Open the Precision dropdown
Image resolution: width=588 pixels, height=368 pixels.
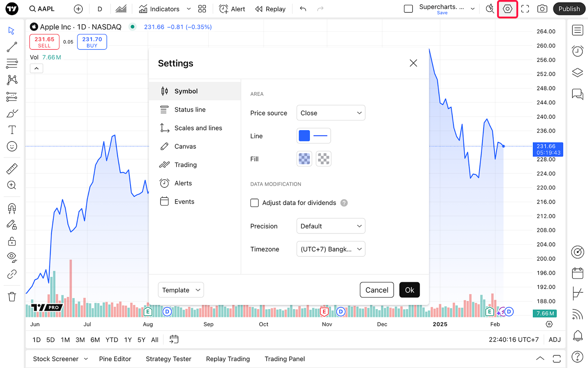click(x=331, y=226)
